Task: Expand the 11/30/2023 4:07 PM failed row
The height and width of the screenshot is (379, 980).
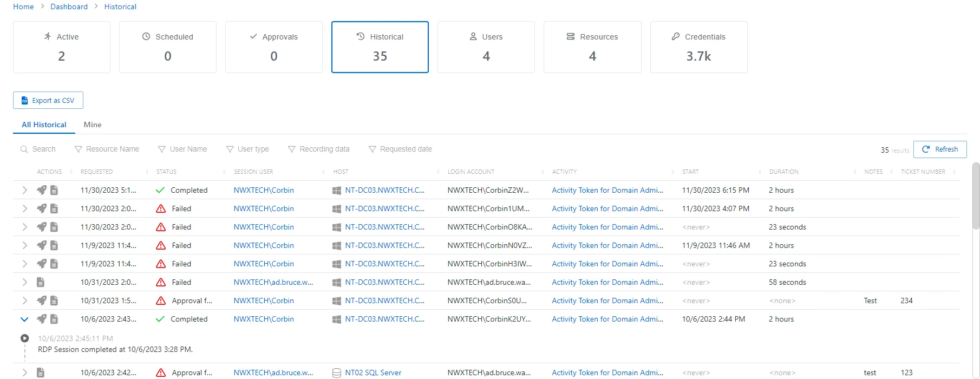Action: click(x=24, y=208)
